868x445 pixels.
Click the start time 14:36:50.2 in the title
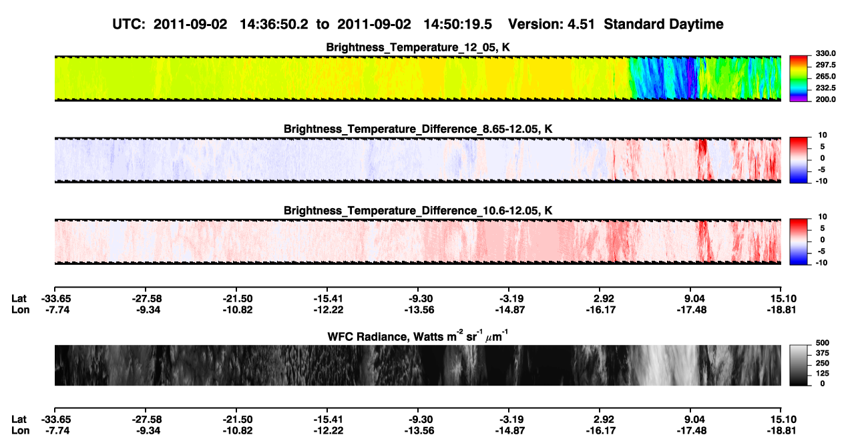click(274, 24)
